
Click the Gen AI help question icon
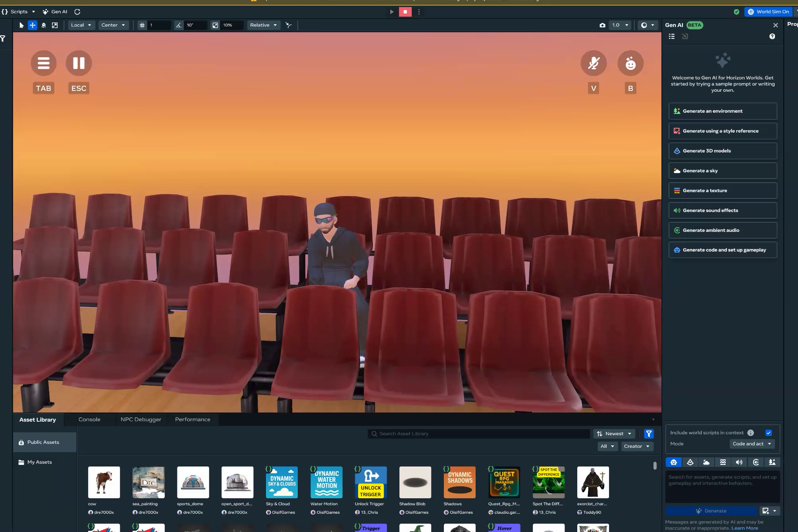click(772, 36)
